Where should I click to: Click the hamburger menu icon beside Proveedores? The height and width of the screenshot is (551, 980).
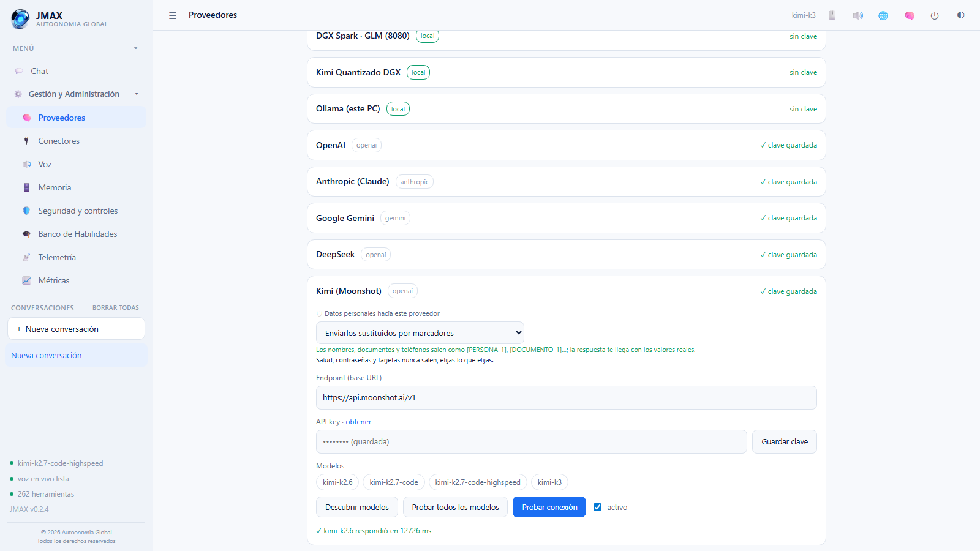coord(173,15)
